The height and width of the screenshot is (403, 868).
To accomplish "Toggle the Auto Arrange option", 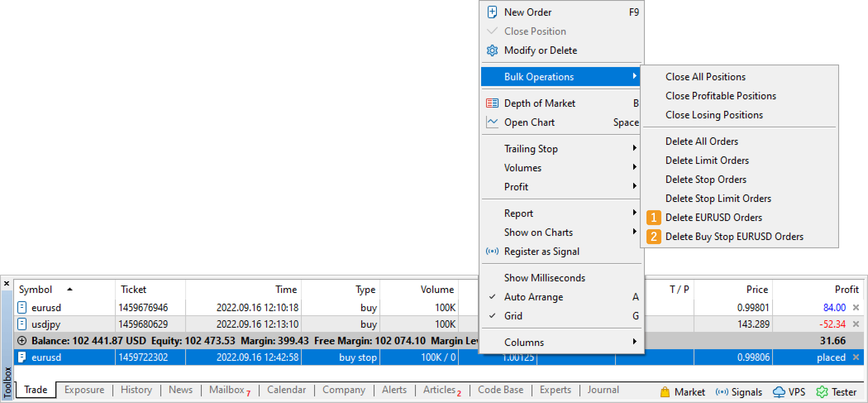I will pyautogui.click(x=533, y=297).
